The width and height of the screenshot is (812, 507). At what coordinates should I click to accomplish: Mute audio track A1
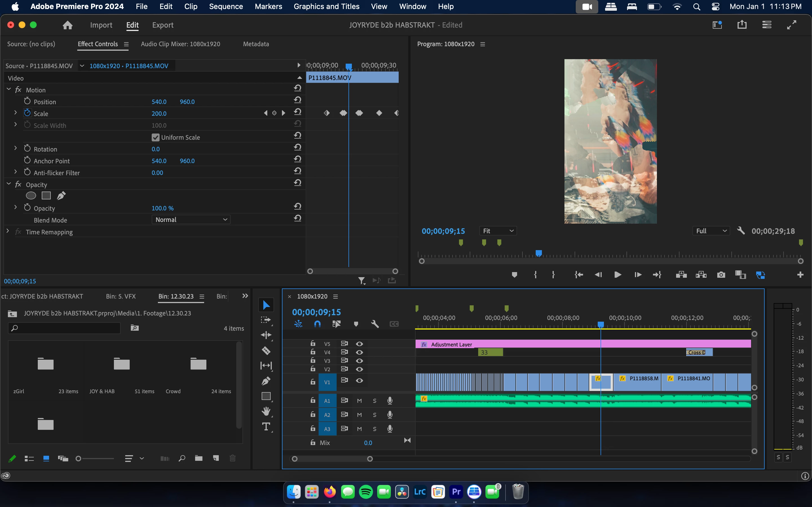pos(359,401)
